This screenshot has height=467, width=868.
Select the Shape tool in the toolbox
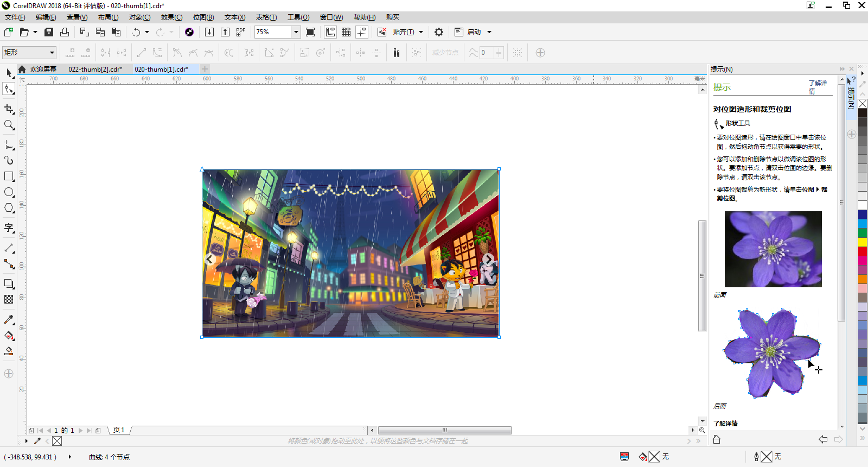pyautogui.click(x=9, y=89)
